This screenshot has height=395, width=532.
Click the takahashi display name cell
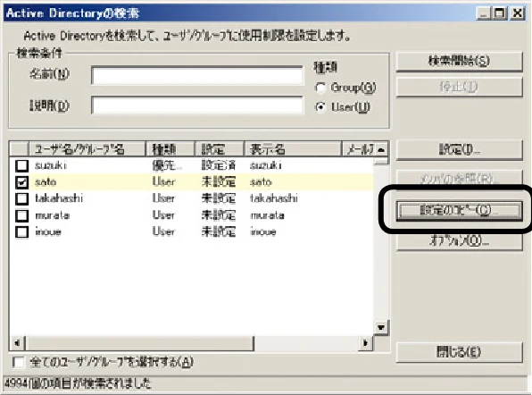pos(274,198)
